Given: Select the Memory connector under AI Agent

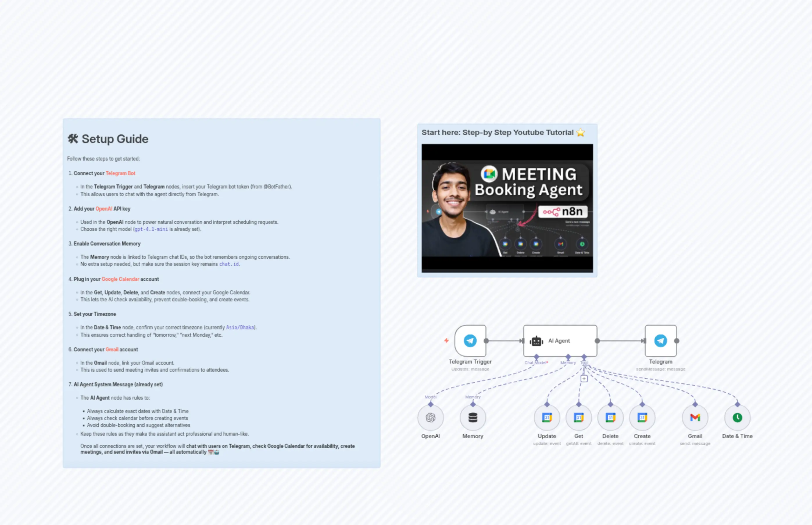Looking at the screenshot, I should [568, 357].
